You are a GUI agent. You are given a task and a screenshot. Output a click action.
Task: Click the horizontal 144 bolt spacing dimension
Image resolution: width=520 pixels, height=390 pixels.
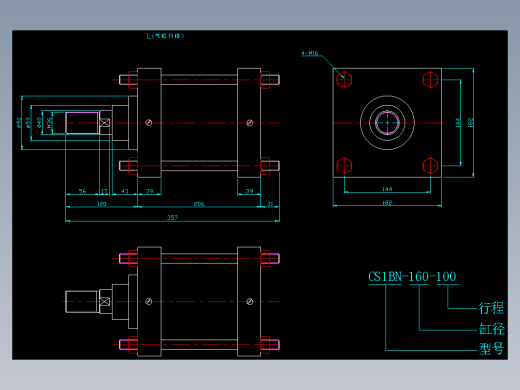tap(387, 189)
